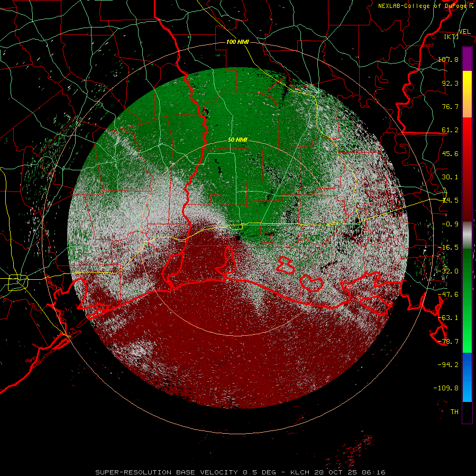Click the -0.9 legend value

(x=450, y=224)
